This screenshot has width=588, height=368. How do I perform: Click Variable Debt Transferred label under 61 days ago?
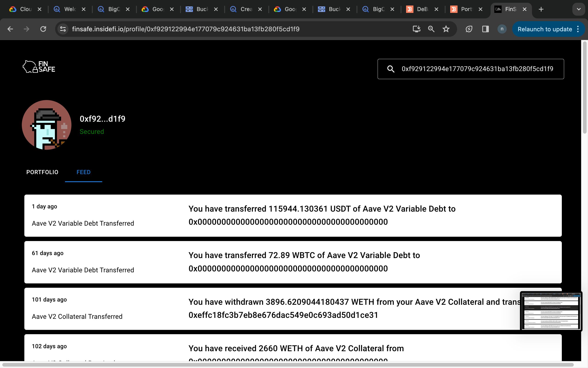[83, 270]
